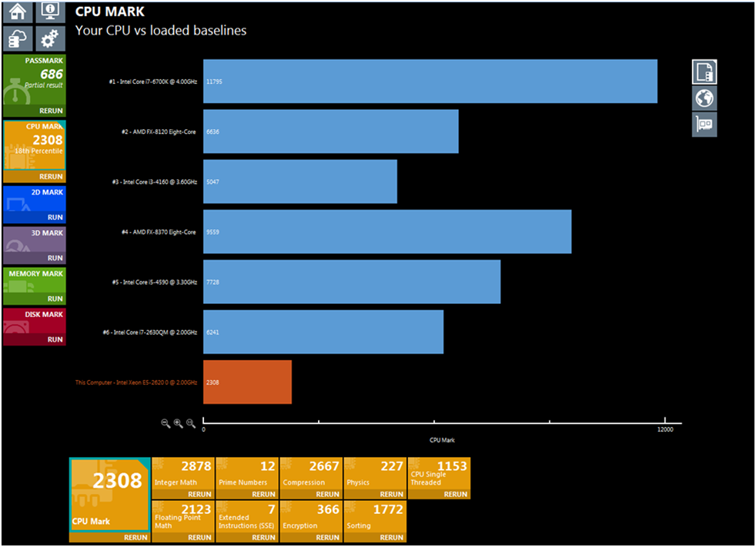
Task: Select the Physics 227 tile
Action: coord(375,473)
